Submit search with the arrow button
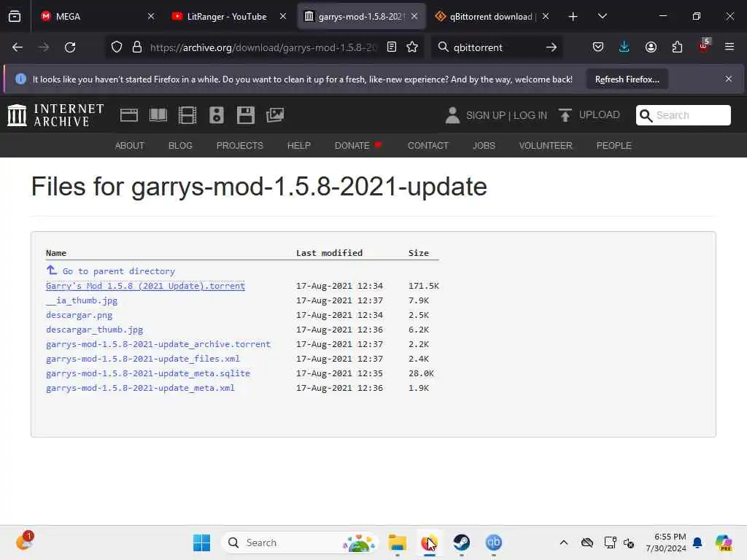The image size is (747, 560). click(551, 47)
